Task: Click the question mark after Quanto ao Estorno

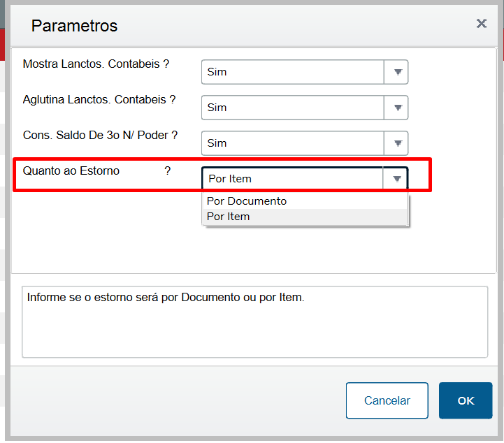Action: (x=168, y=171)
